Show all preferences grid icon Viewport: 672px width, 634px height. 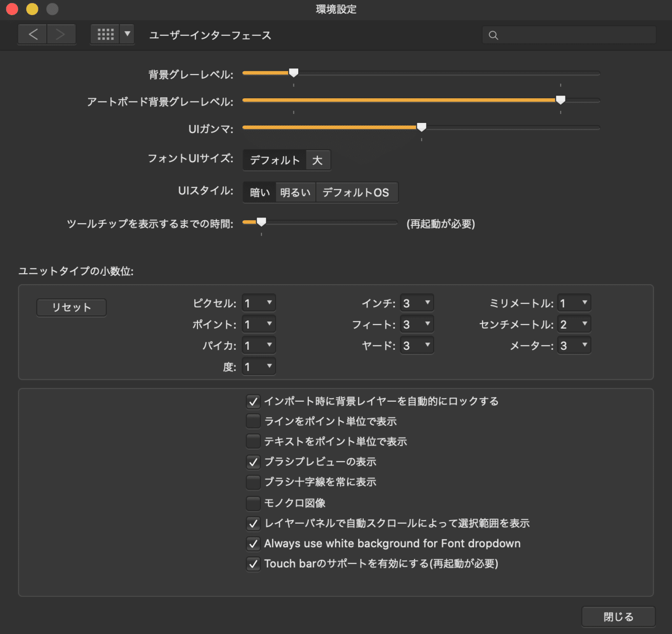[x=105, y=35]
